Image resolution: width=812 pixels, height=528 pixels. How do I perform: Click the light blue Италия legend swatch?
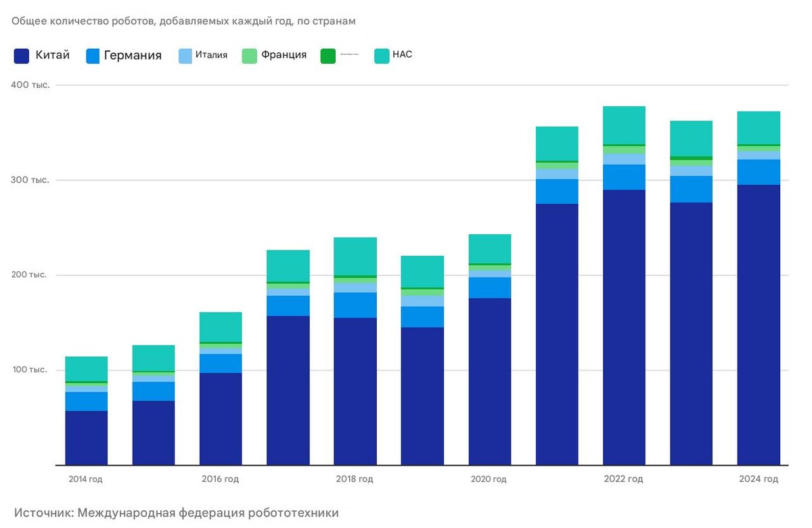(186, 56)
